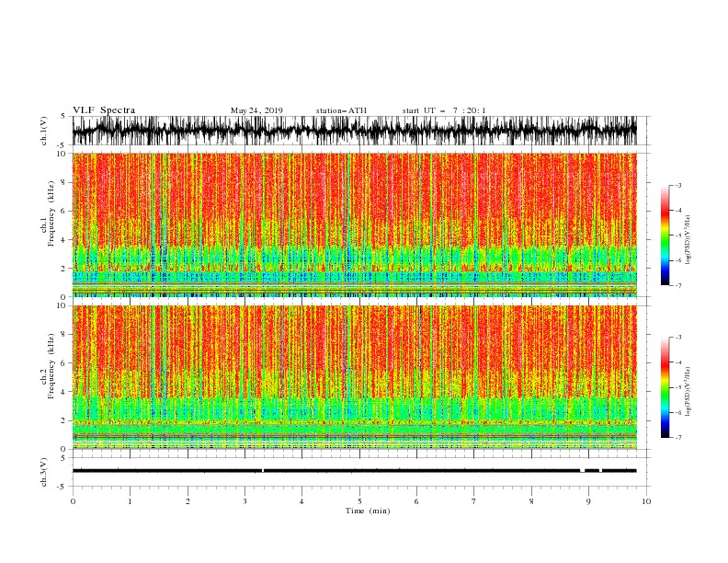Click the ch.2 spectrogram plot
This screenshot has width=728, height=563.
(x=354, y=377)
